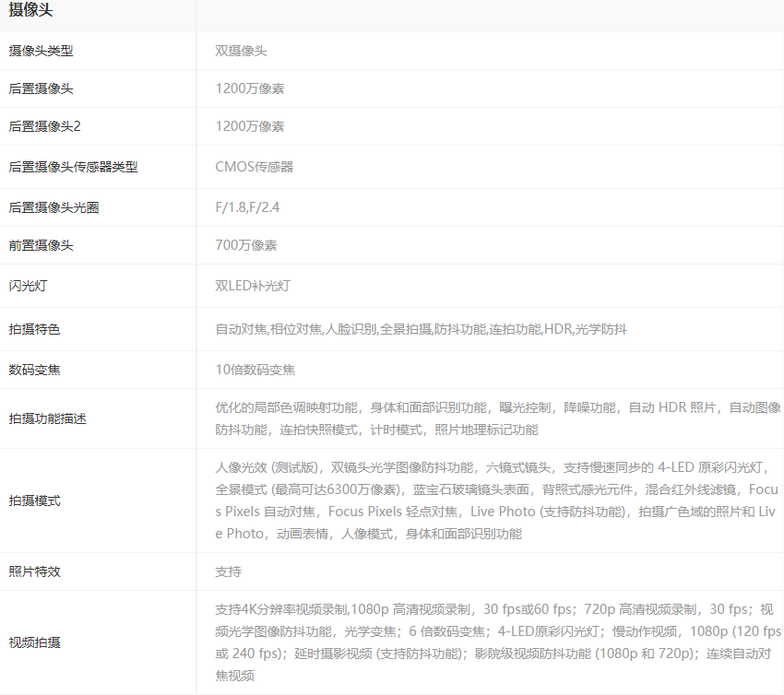Click the 双摄像头 value text
Image resolution: width=784 pixels, height=695 pixels.
click(241, 51)
